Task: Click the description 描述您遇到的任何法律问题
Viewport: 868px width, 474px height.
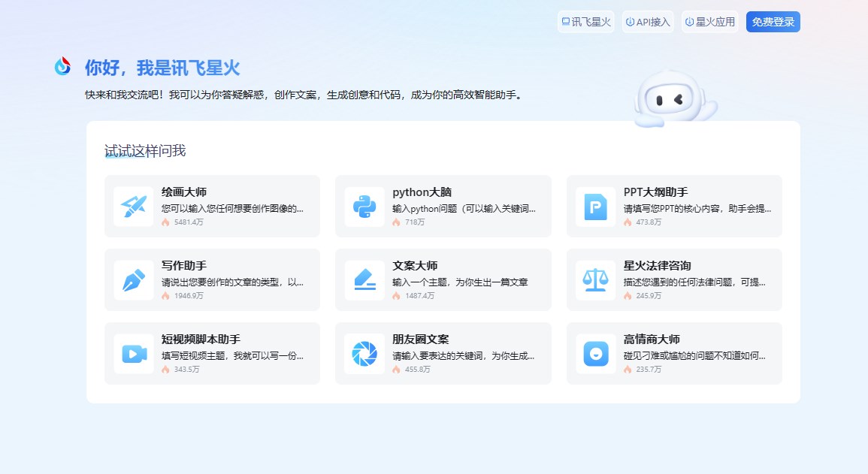Action: click(694, 282)
